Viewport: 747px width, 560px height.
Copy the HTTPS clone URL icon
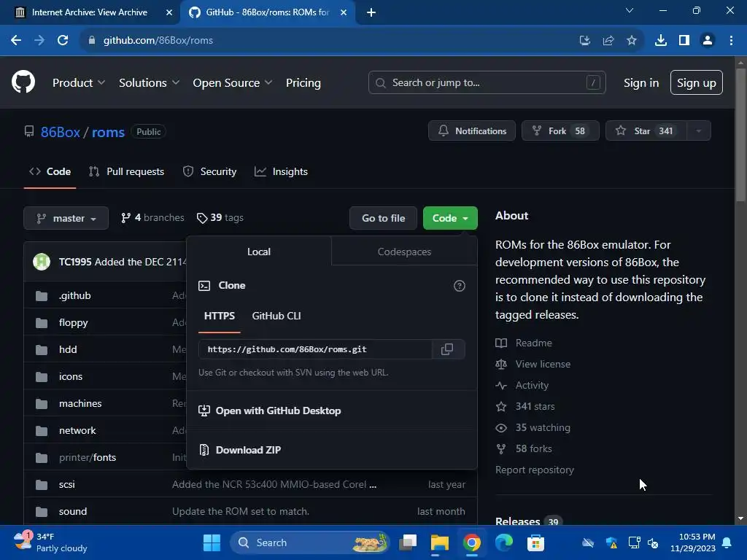447,349
